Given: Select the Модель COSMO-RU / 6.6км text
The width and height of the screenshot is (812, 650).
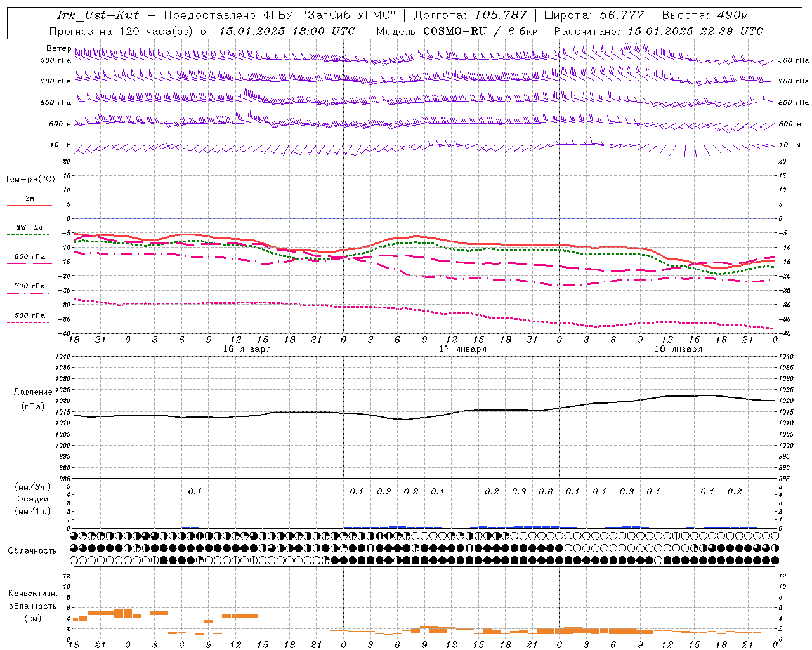Looking at the screenshot, I should click(457, 31).
